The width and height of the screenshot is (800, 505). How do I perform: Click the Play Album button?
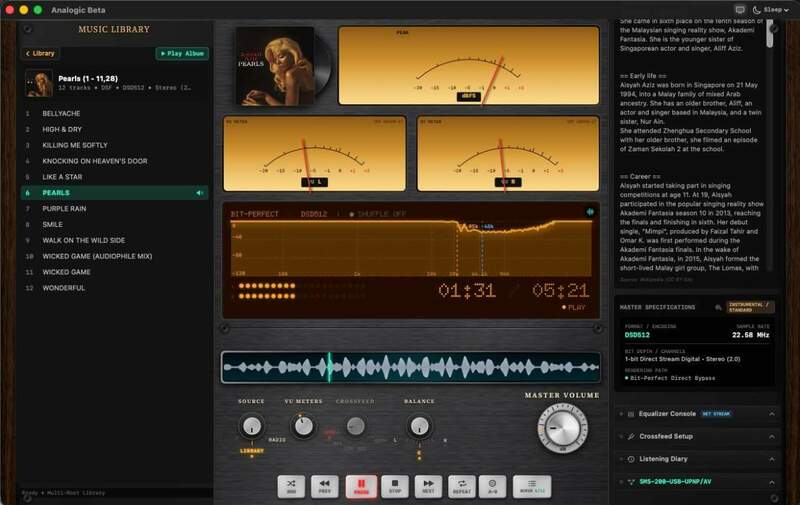point(182,53)
